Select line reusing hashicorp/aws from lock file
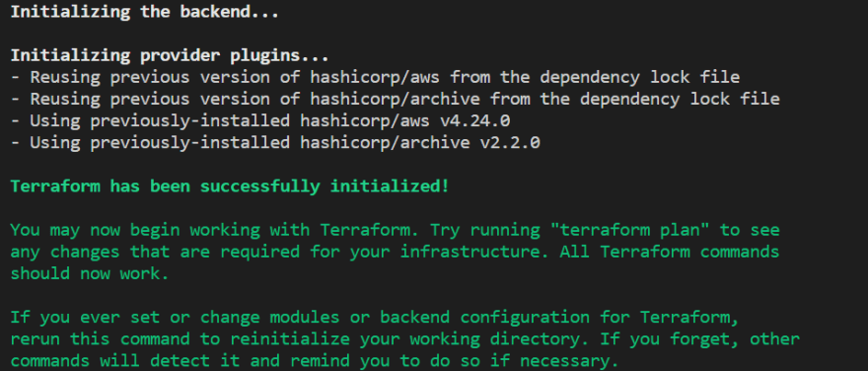Screen dimensions: 868x371 pyautogui.click(x=376, y=77)
